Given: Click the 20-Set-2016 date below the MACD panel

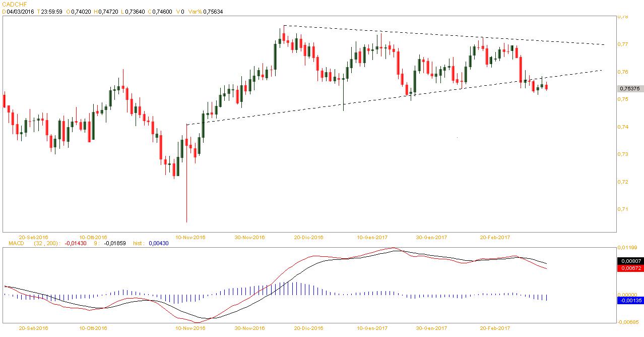Looking at the screenshot, I should click(x=33, y=328).
